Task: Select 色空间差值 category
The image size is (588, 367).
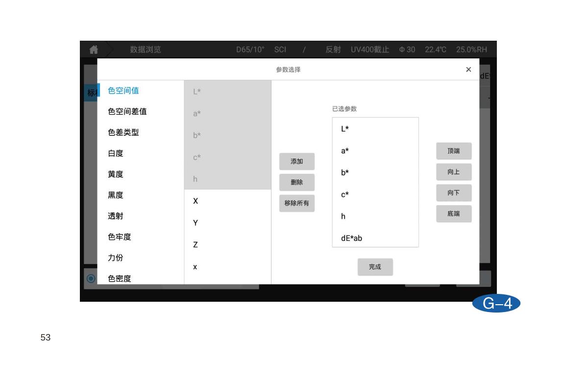Action: pos(127,111)
